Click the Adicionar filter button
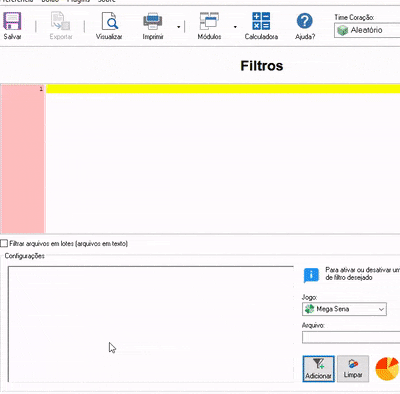 click(318, 368)
